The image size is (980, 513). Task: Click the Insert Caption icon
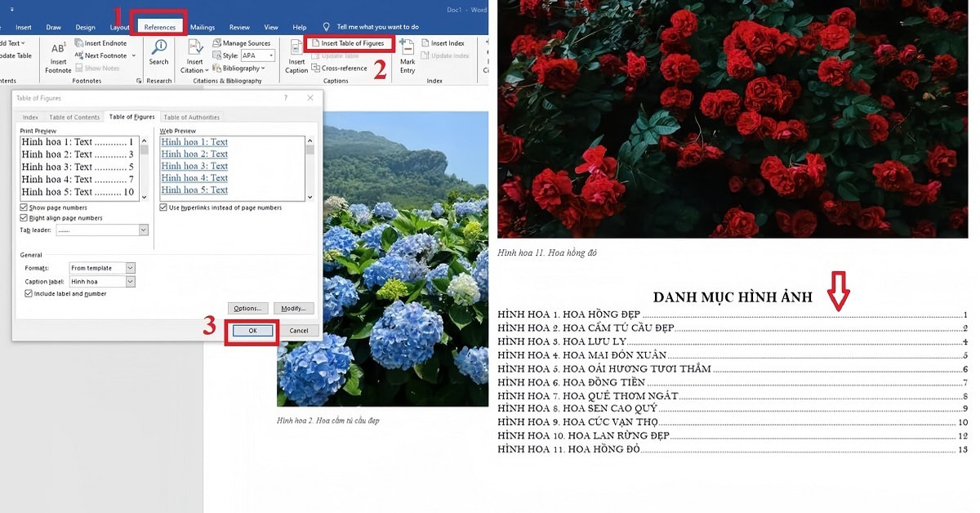pos(296,51)
